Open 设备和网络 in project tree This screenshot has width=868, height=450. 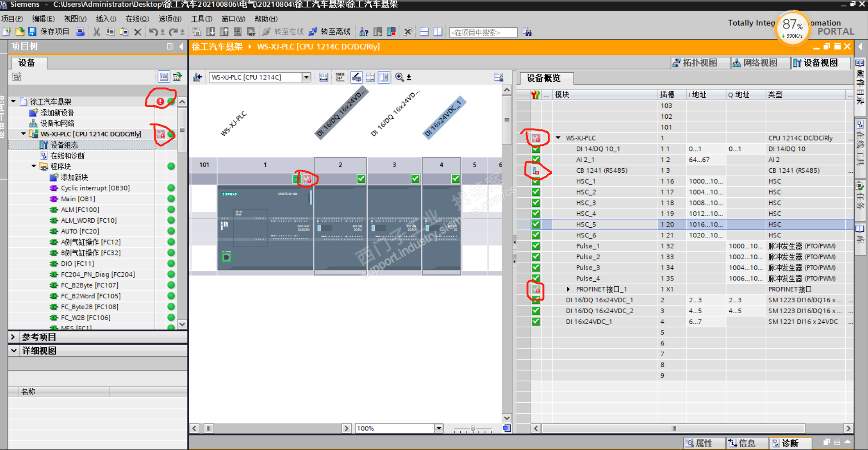57,124
